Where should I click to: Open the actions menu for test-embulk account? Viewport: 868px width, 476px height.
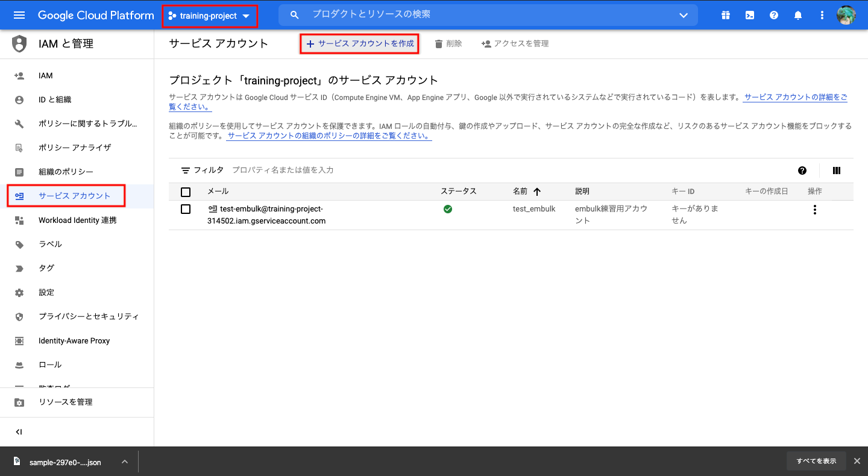point(814,209)
